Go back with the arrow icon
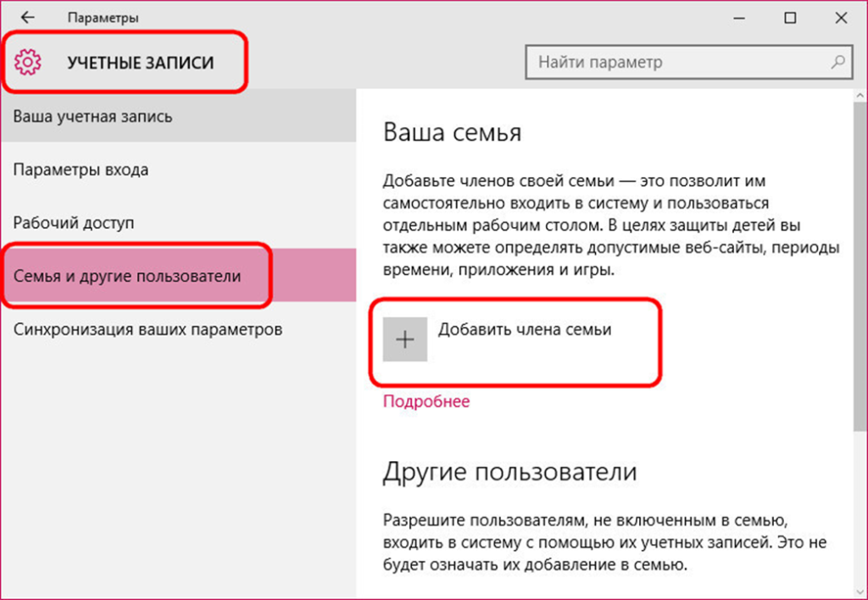This screenshot has height=600, width=868. (27, 18)
